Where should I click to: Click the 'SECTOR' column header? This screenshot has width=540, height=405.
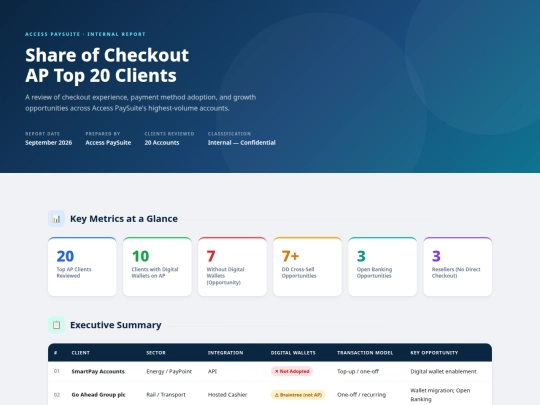[x=156, y=353]
